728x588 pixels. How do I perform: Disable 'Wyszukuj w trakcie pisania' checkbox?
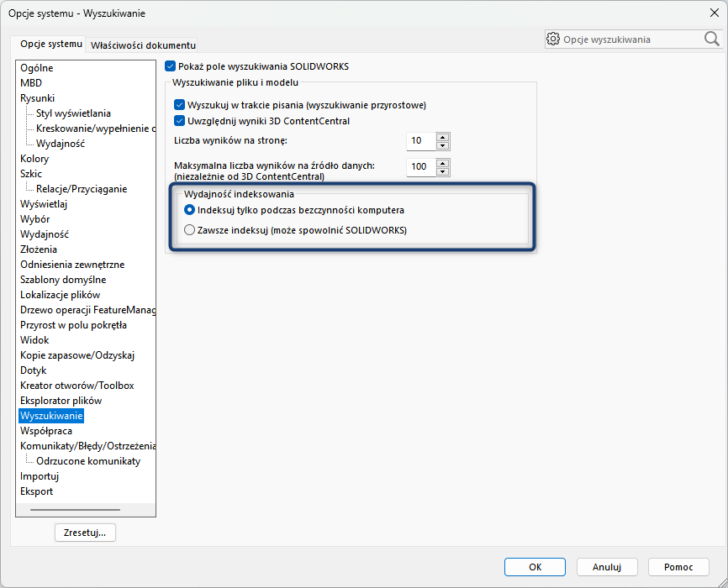[179, 105]
